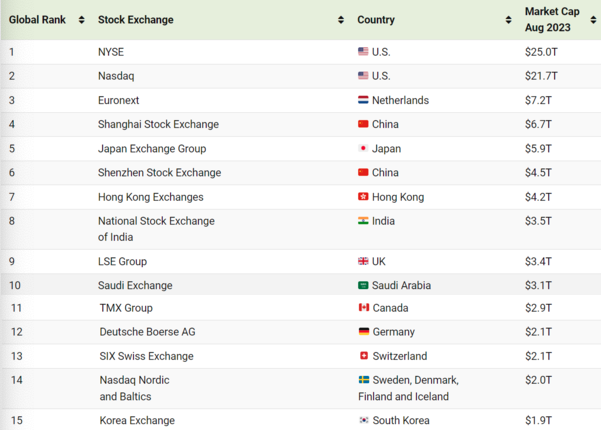Click rank number 10 cell
This screenshot has width=601, height=430.
(x=15, y=286)
